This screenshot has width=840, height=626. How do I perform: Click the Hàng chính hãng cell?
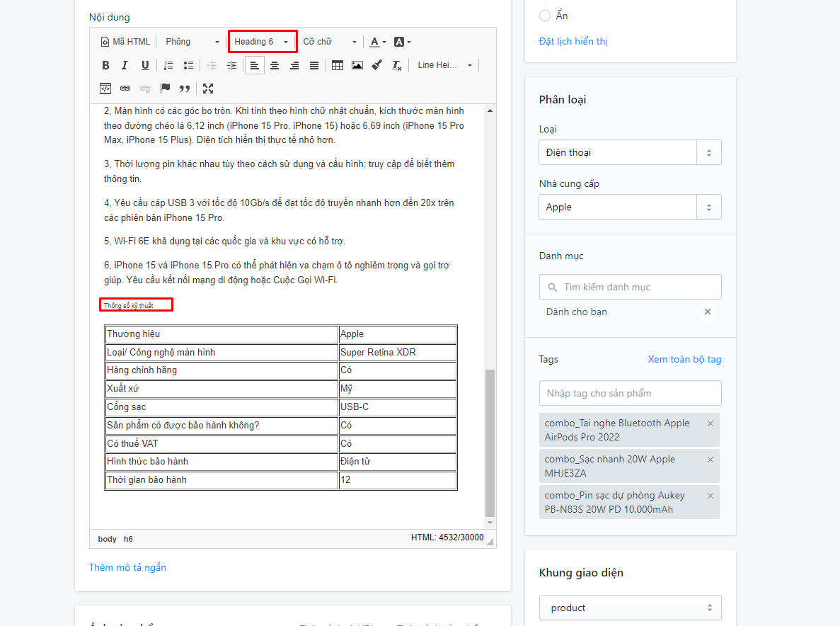tap(221, 370)
